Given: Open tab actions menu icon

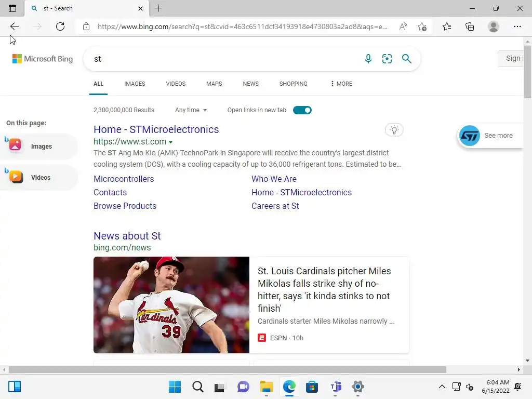Looking at the screenshot, I should (x=12, y=8).
